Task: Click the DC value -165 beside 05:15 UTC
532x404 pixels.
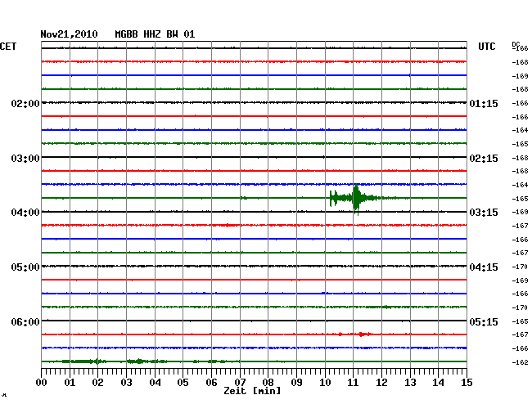Action: [x=520, y=321]
